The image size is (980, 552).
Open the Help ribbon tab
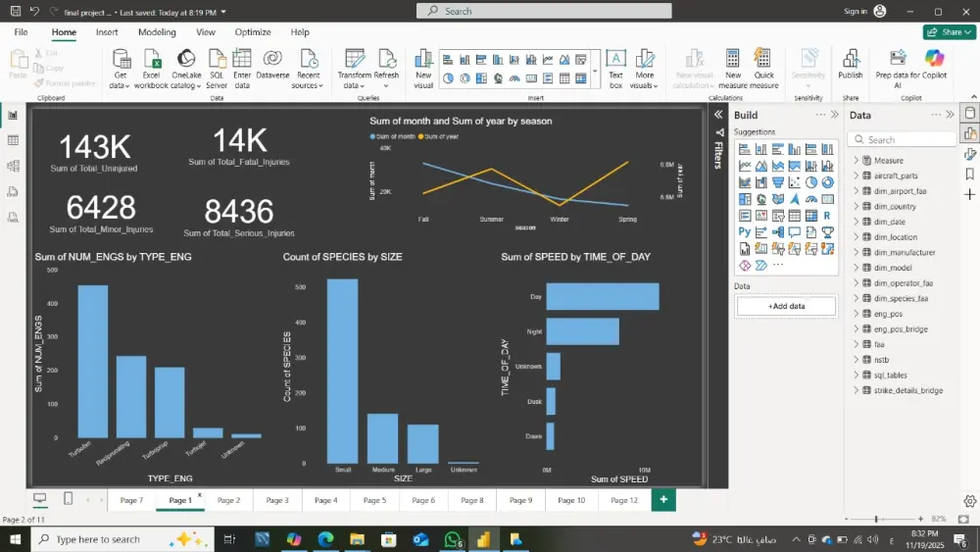[299, 32]
